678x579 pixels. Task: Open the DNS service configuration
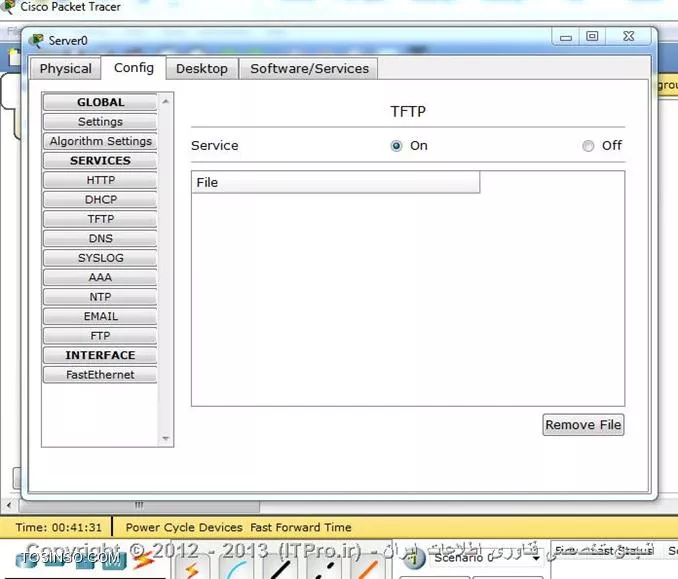click(100, 239)
